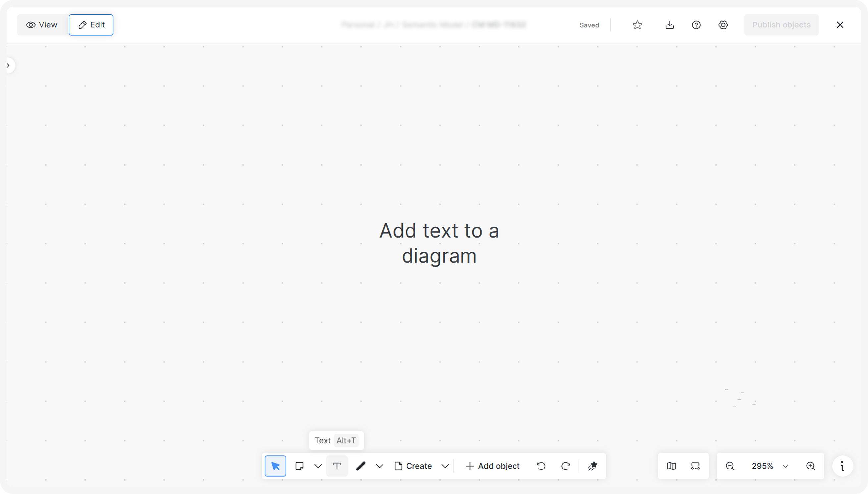Switch to View mode
Viewport: 868px width, 494px height.
point(42,25)
